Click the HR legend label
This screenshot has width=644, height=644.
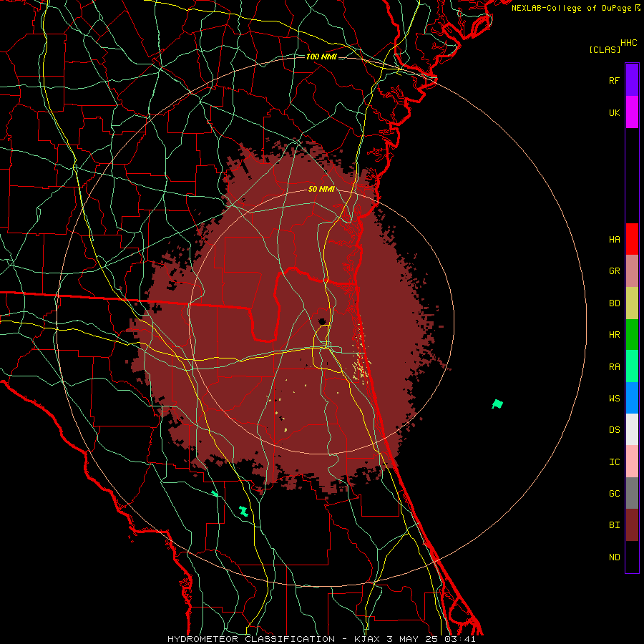click(614, 335)
